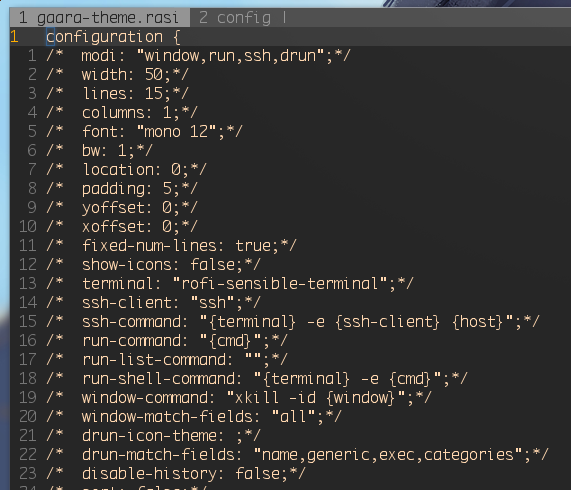571x490 pixels.
Task: Click the 'disable-history: false' line
Action: pos(176,473)
